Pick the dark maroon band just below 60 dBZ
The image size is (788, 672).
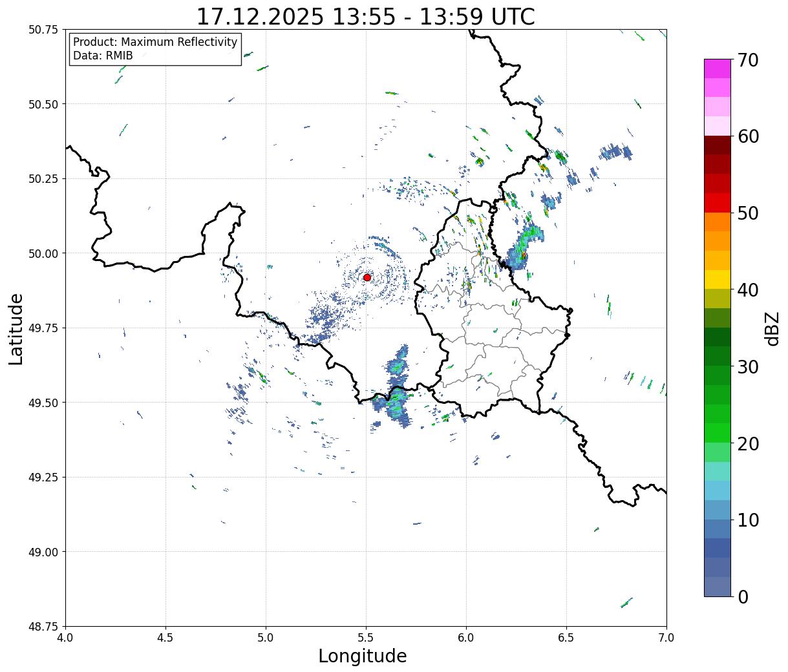pyautogui.click(x=718, y=145)
